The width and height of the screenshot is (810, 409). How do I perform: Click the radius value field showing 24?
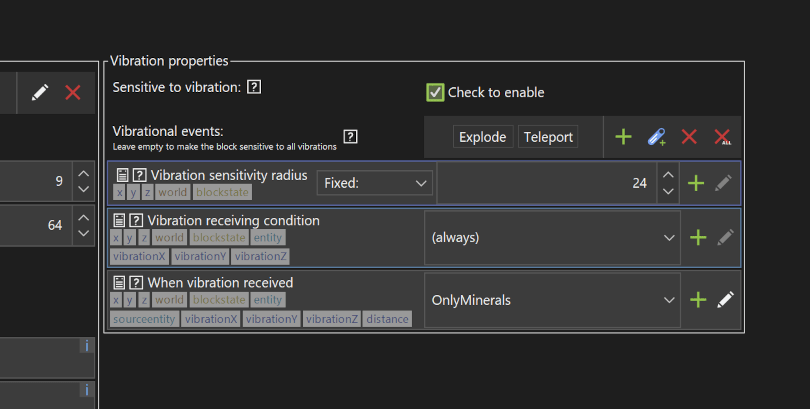[547, 183]
